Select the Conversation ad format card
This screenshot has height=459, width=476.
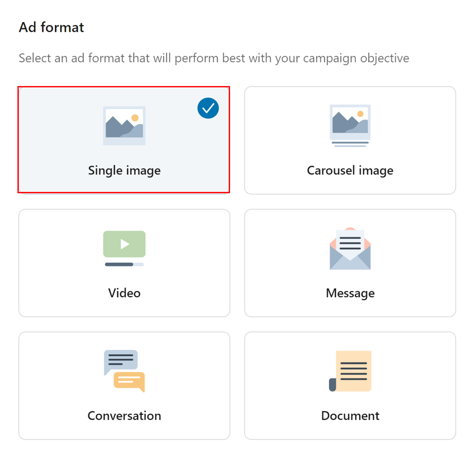click(124, 386)
